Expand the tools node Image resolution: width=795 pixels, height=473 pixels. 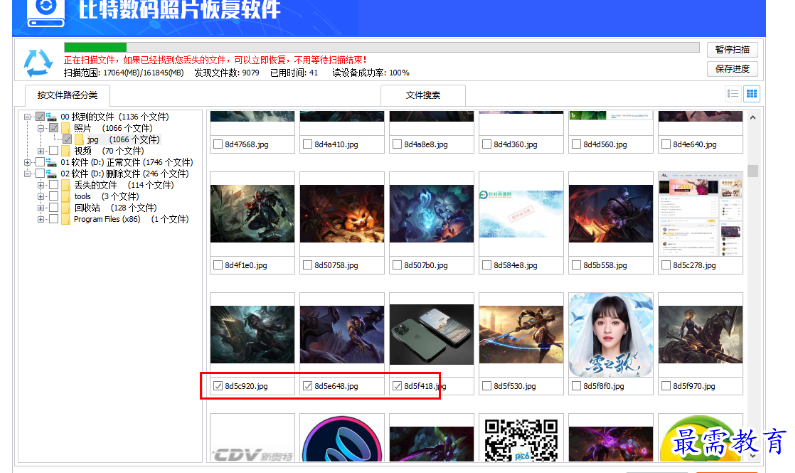point(41,196)
